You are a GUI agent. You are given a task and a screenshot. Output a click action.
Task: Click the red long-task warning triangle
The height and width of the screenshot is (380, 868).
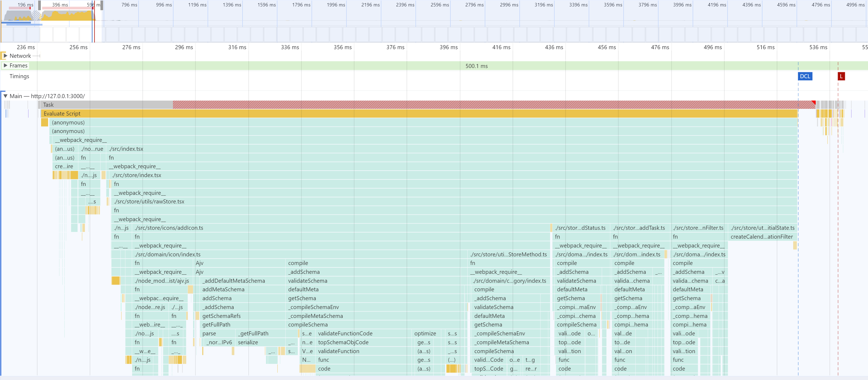click(x=813, y=102)
